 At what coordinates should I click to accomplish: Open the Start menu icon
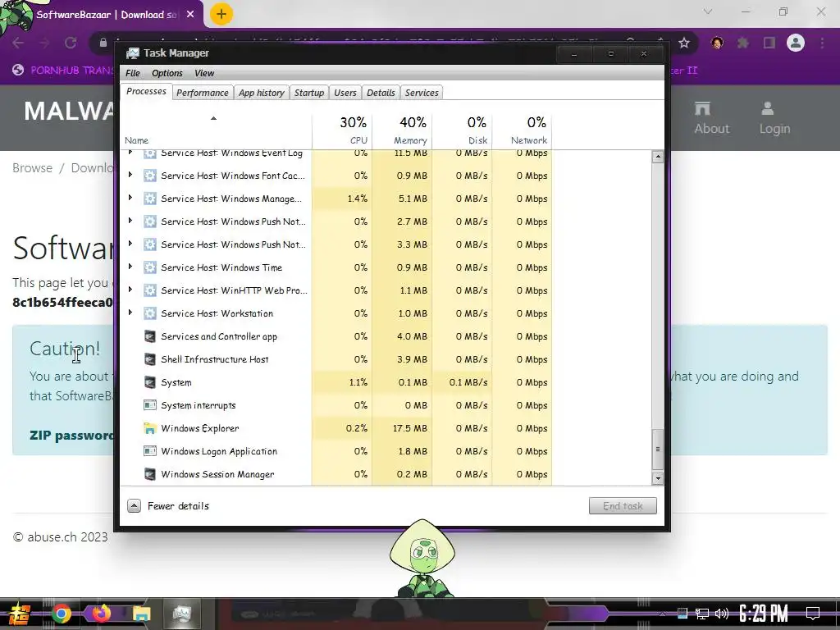coord(20,614)
